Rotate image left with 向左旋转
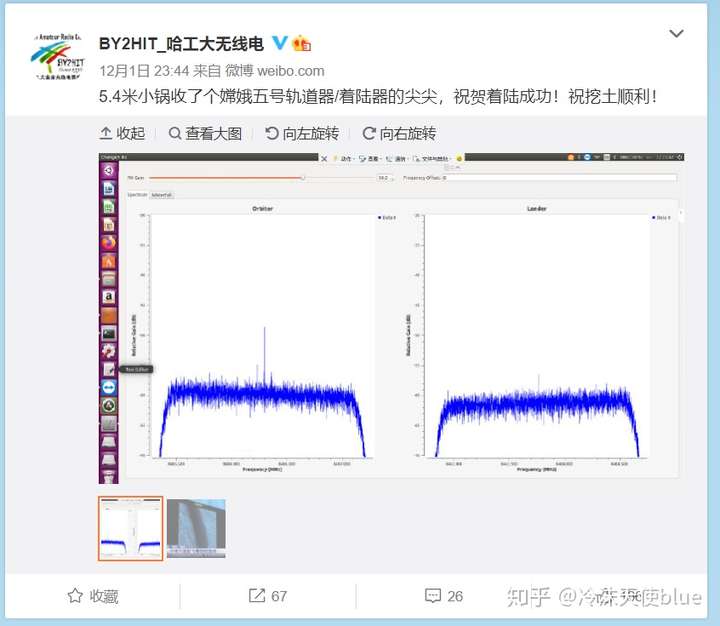The height and width of the screenshot is (626, 720). (x=302, y=133)
